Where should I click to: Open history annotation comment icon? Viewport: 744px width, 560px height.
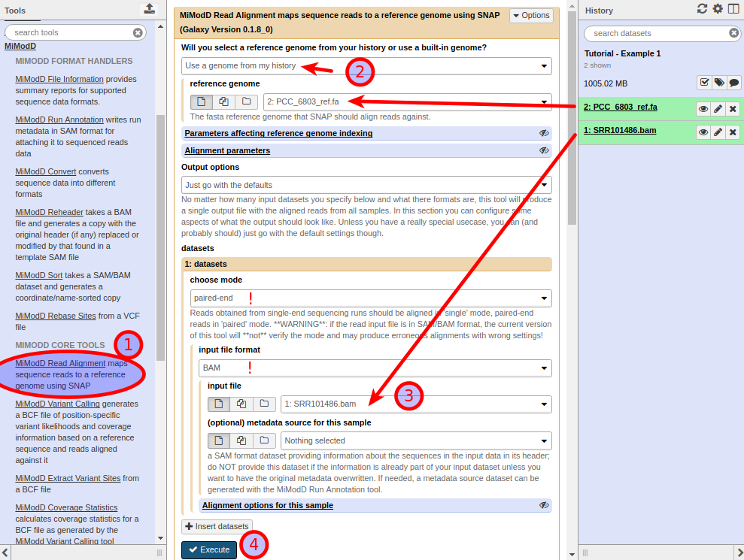coord(734,83)
